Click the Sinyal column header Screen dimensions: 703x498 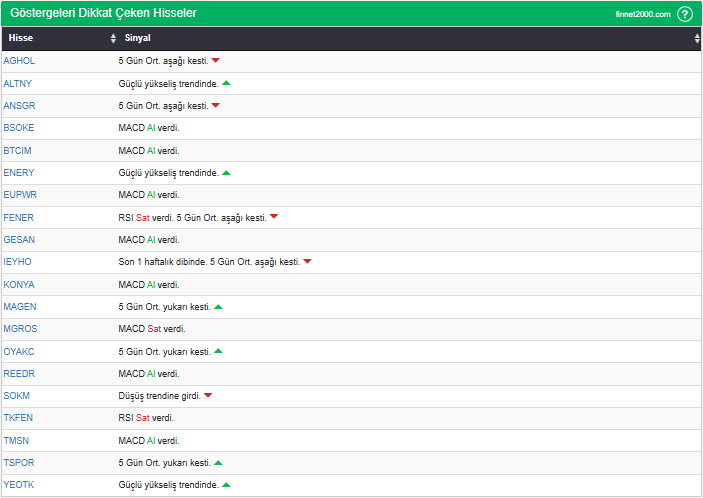pyautogui.click(x=138, y=38)
